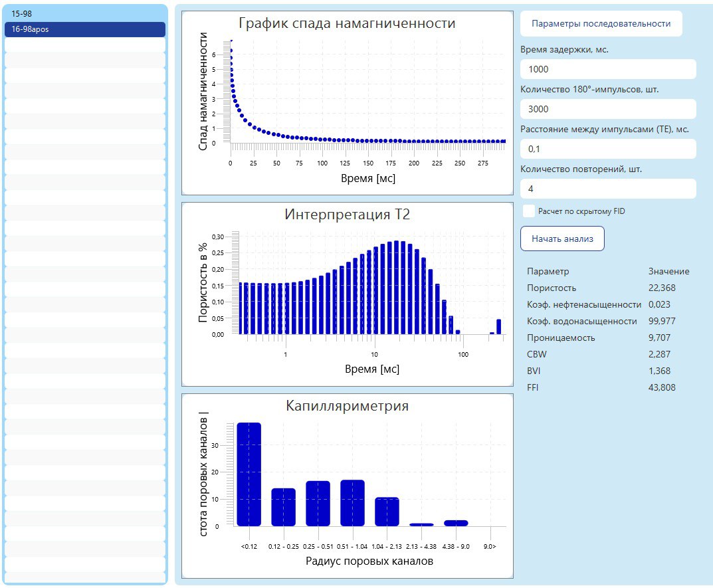Click the График спада намагниченности chart title
The image size is (713, 588).
point(347,23)
